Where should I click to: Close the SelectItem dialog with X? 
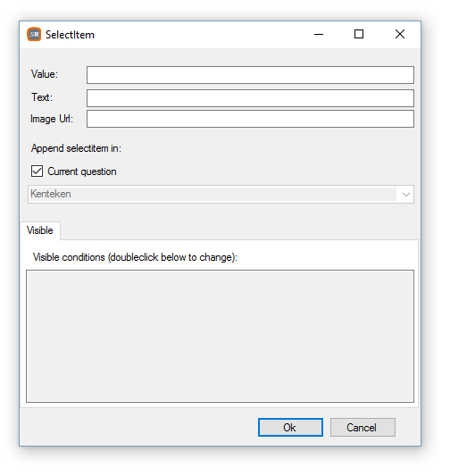tap(400, 34)
